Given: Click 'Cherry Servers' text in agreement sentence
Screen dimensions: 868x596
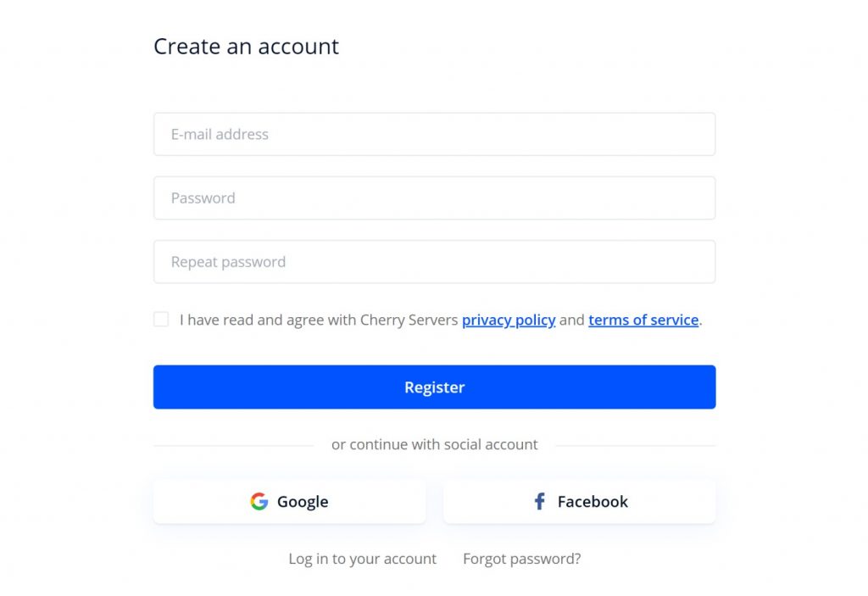Looking at the screenshot, I should (x=409, y=320).
